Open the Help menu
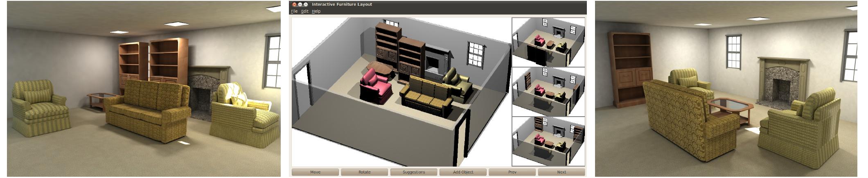 tap(316, 11)
